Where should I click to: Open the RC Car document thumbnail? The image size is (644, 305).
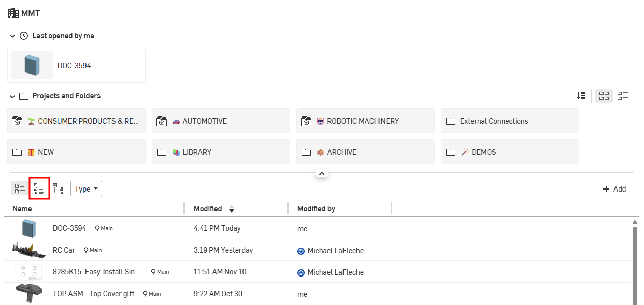pos(29,250)
